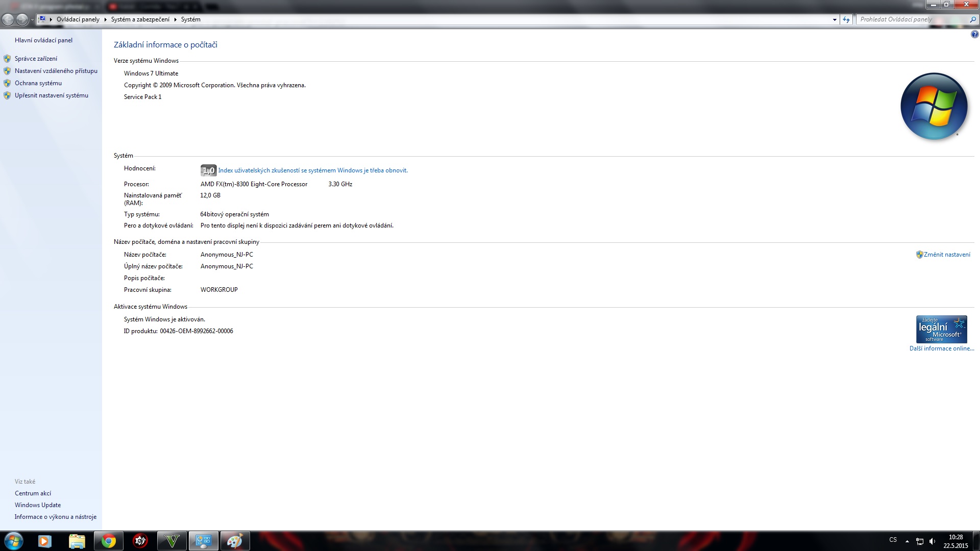Screen dimensions: 980x551
Task: Open GTA V icon in taskbar
Action: click(171, 541)
